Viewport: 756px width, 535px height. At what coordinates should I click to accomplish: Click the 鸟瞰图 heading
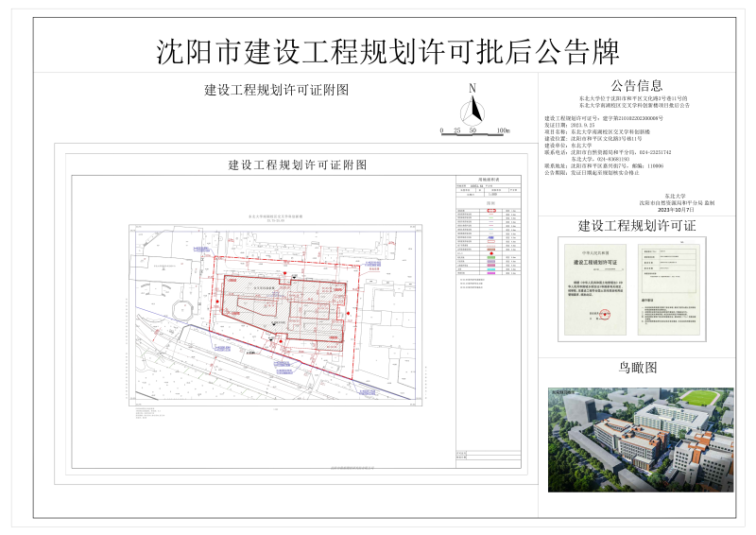pos(637,368)
